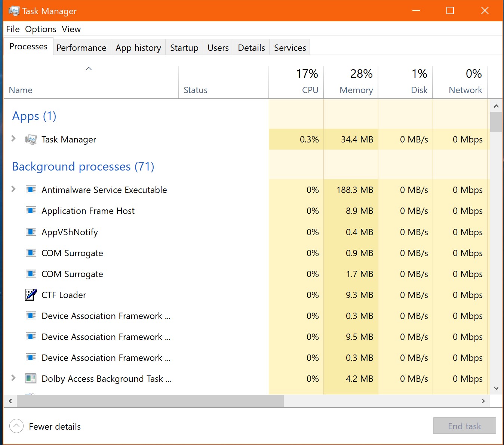This screenshot has width=504, height=445.
Task: Click the End task button
Action: pos(464,426)
